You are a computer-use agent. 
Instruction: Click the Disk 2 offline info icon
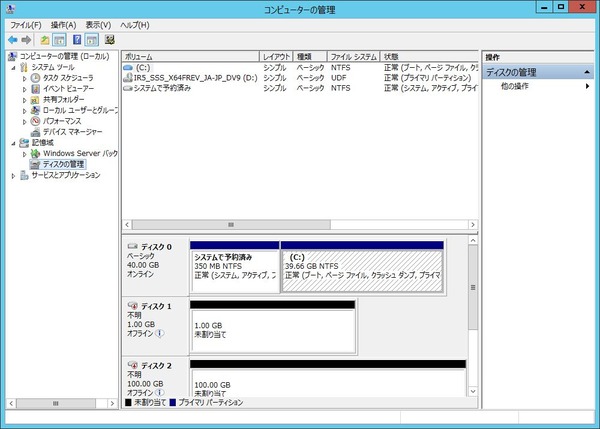(x=160, y=393)
